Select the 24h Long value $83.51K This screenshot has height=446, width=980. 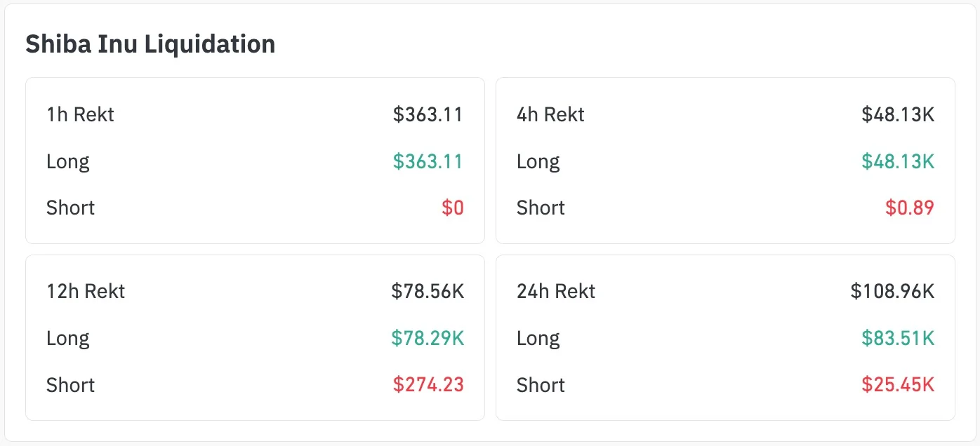[898, 338]
